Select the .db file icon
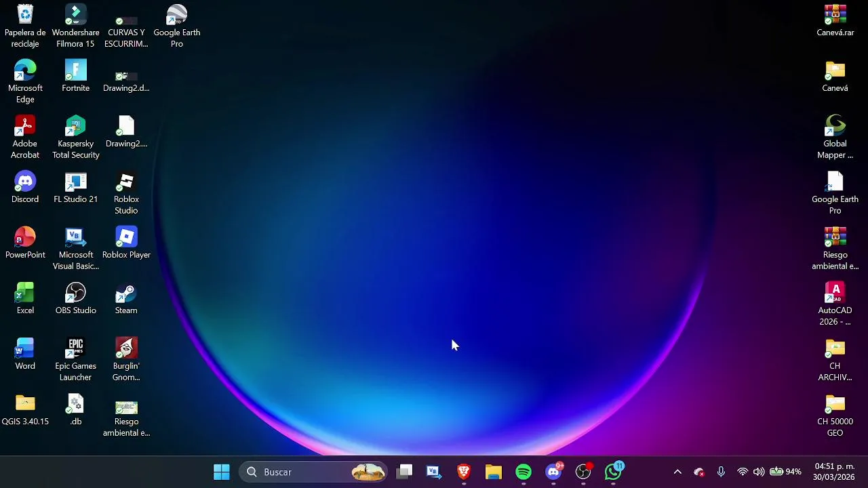This screenshot has height=488, width=868. (x=75, y=409)
